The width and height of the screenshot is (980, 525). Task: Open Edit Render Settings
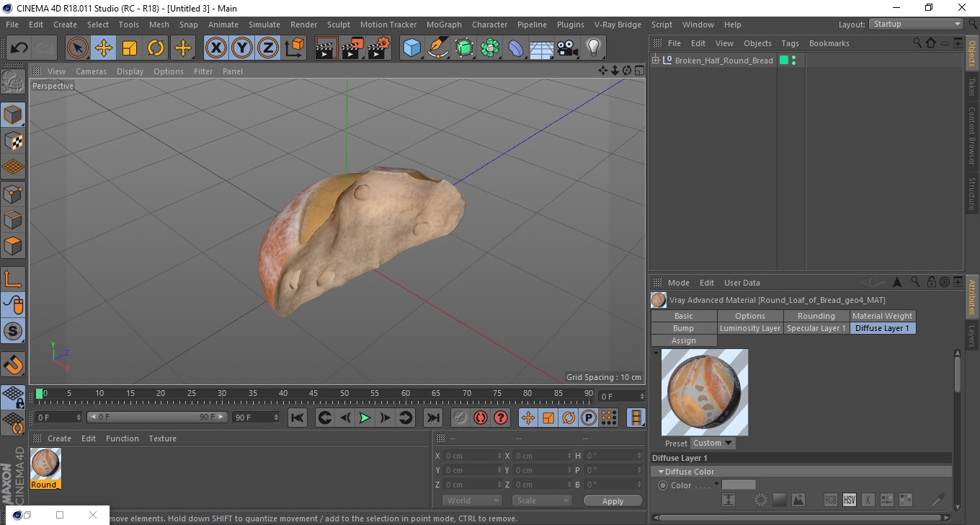(378, 48)
